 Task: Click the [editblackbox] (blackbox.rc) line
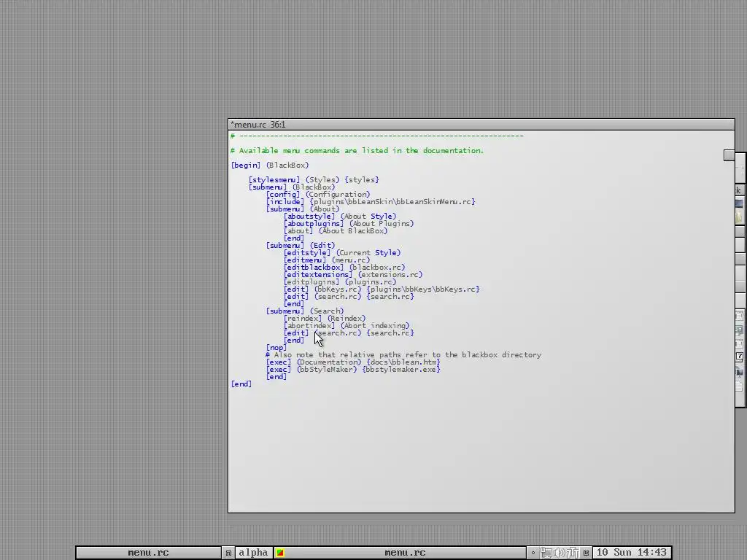344,267
